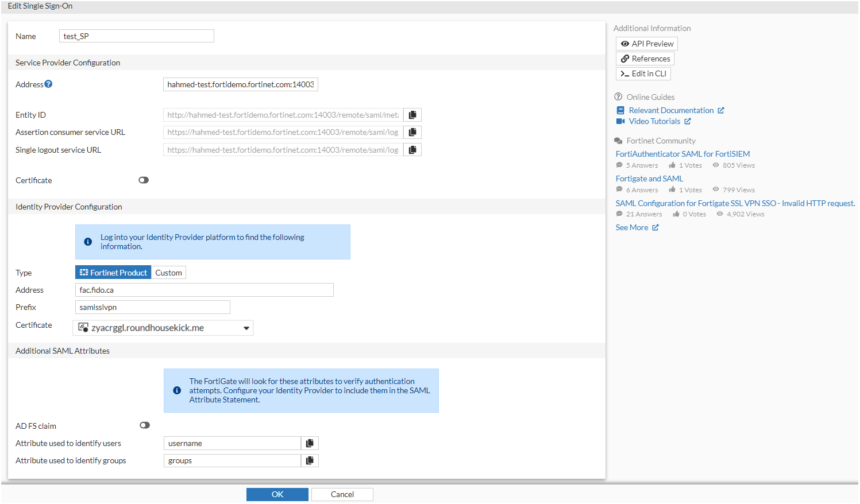The image size is (860, 504).
Task: Click OK to save the SSO settings
Action: click(x=277, y=494)
